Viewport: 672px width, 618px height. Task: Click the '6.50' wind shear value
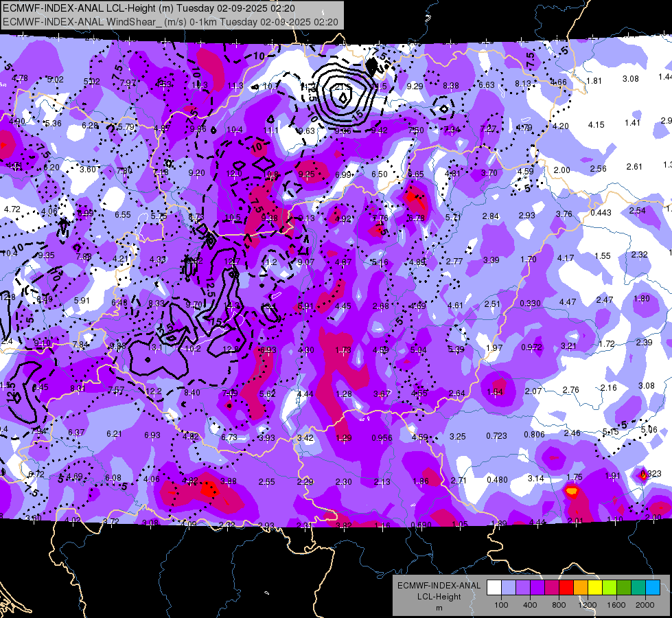(x=380, y=174)
